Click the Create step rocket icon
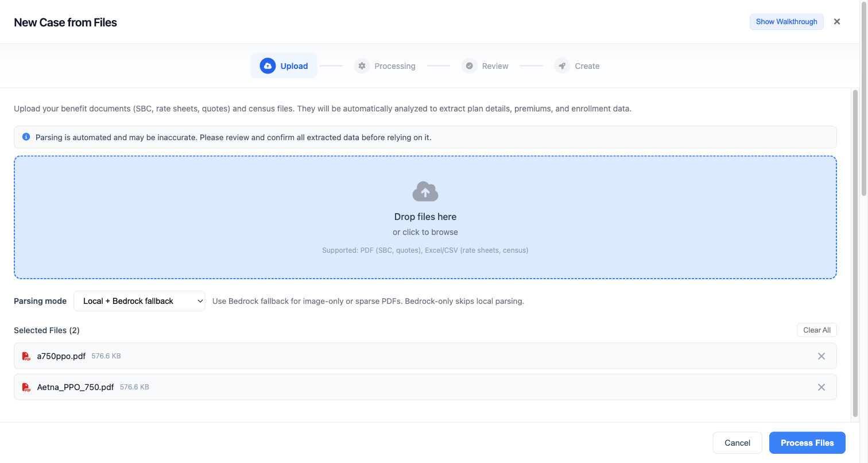Viewport: 868px width, 463px height. pos(562,66)
